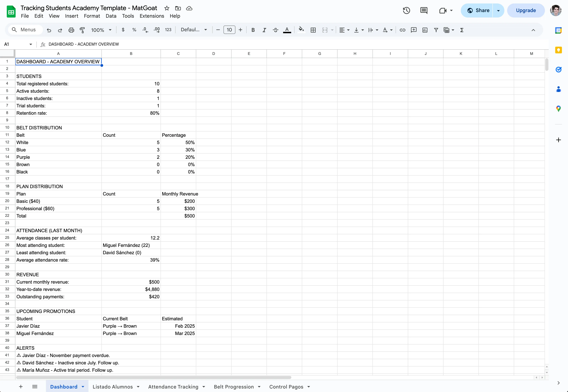Toggle bold formatting

click(253, 30)
